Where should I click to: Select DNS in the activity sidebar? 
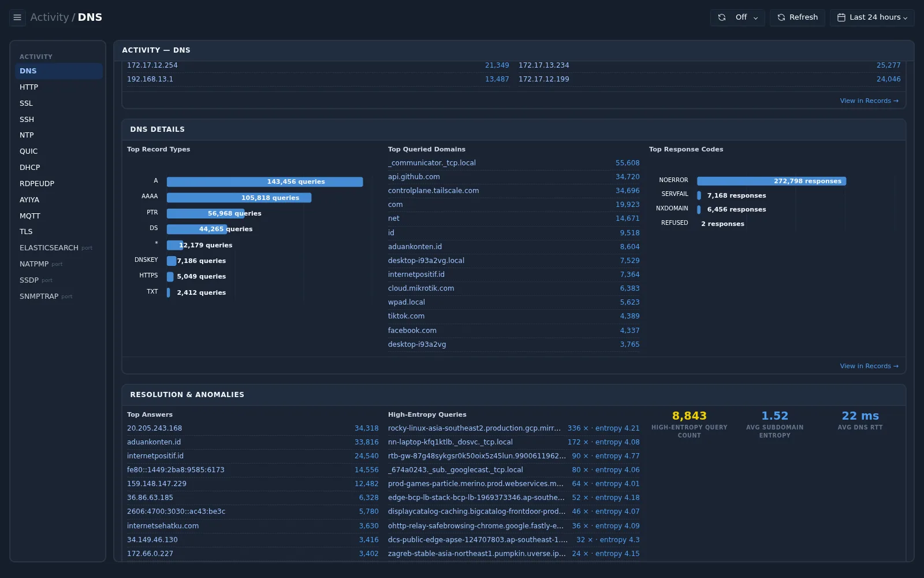click(x=59, y=71)
